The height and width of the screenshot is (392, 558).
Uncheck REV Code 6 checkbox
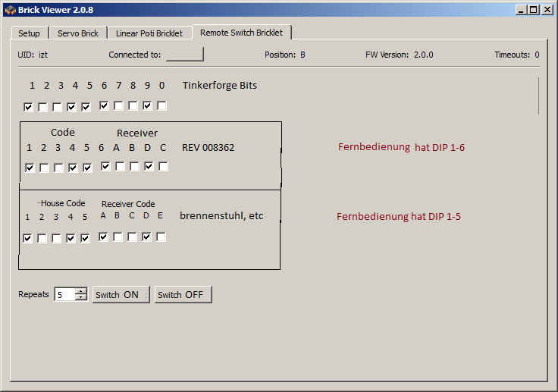[105, 166]
